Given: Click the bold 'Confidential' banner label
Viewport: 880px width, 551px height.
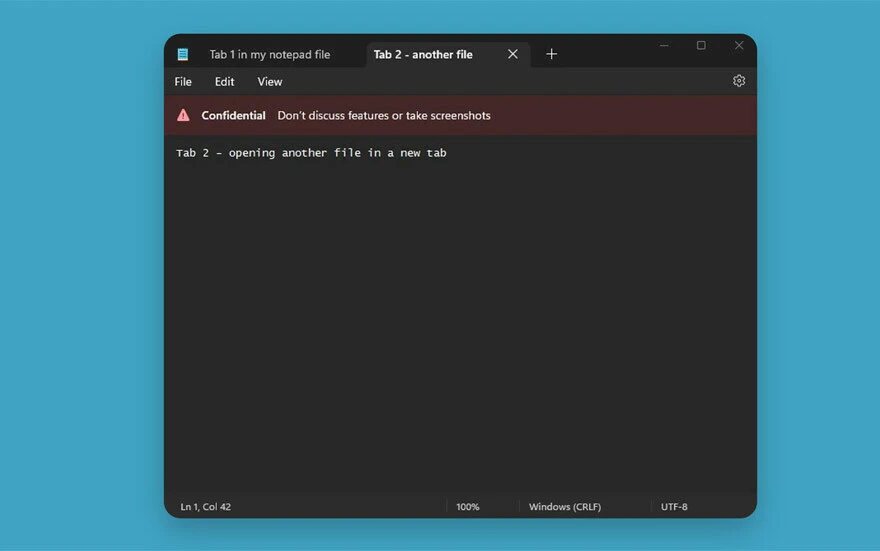Looking at the screenshot, I should pos(233,115).
